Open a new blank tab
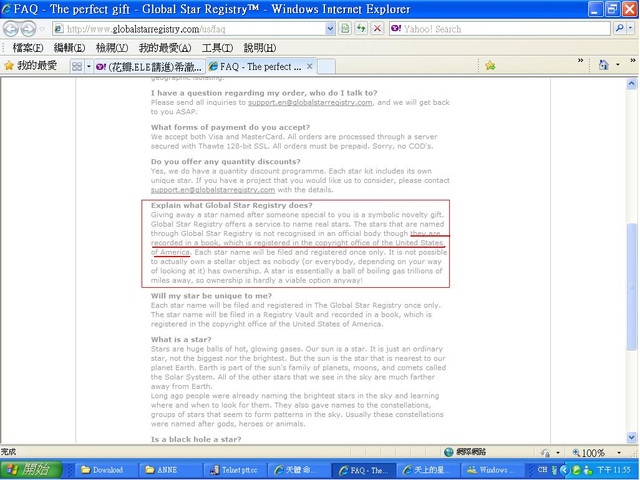The width and height of the screenshot is (640, 480). (x=326, y=67)
